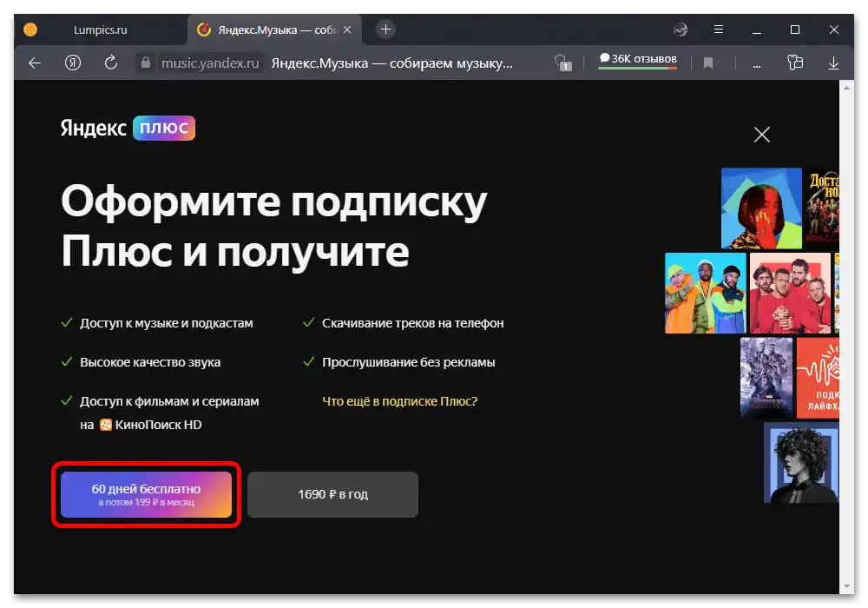Select cover with three men in colorful jackets
868x608 pixels.
point(705,293)
